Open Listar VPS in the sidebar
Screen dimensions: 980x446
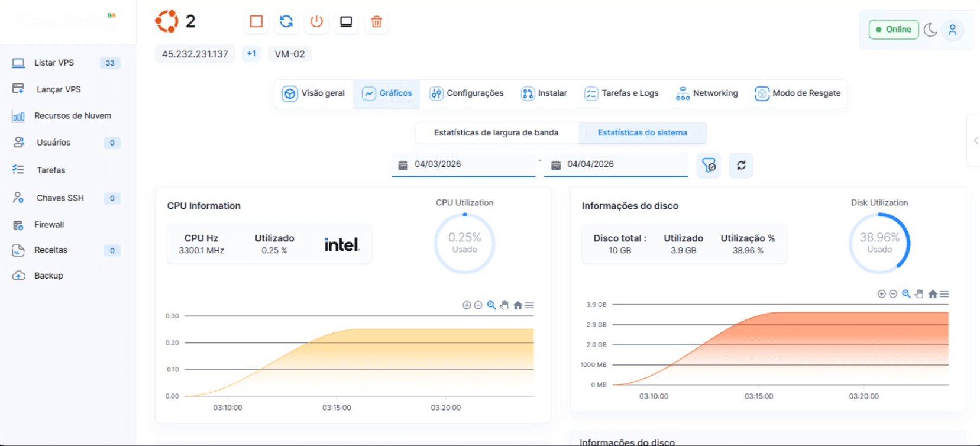coord(66,63)
